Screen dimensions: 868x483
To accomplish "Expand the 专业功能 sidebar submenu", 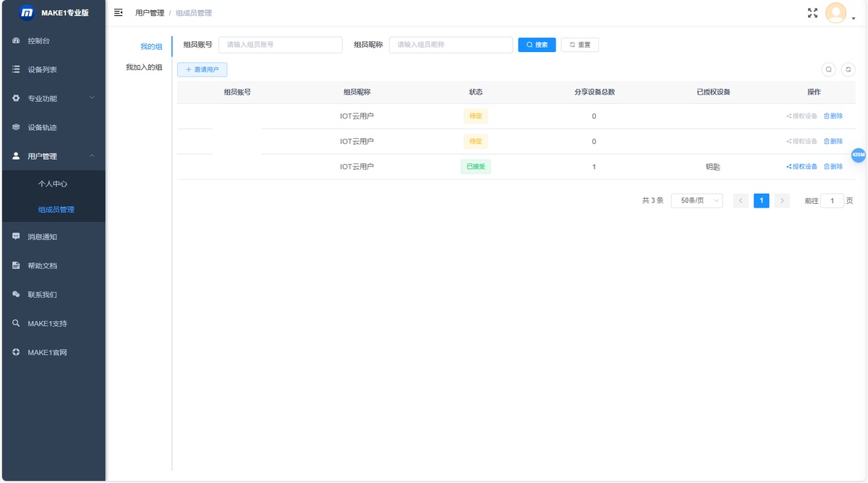I will click(x=53, y=98).
